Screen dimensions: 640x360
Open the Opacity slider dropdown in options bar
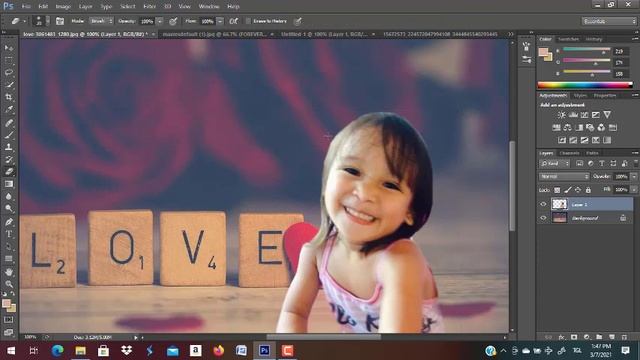[x=160, y=21]
